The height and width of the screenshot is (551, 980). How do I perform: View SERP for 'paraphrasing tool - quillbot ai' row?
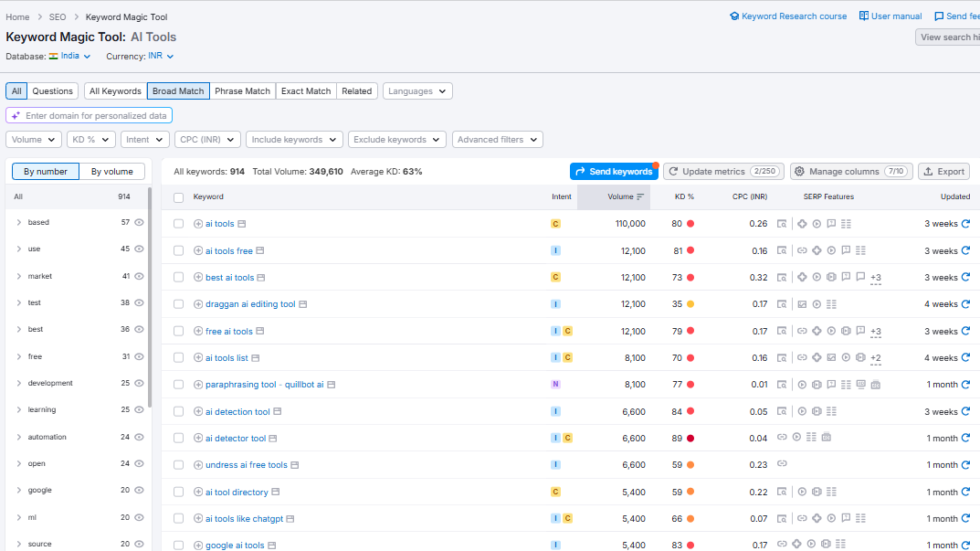[782, 385]
